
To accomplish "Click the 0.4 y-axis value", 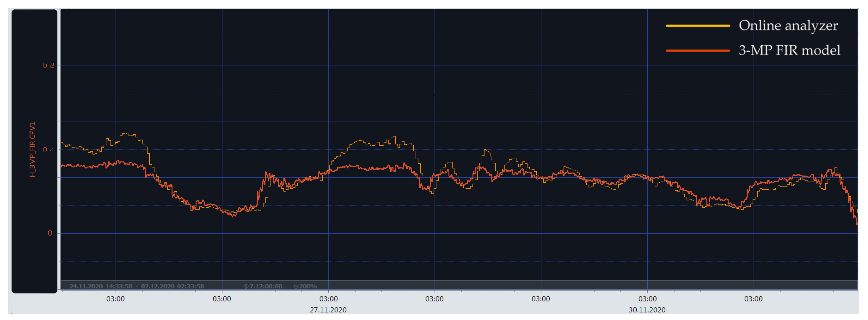I will (48, 150).
